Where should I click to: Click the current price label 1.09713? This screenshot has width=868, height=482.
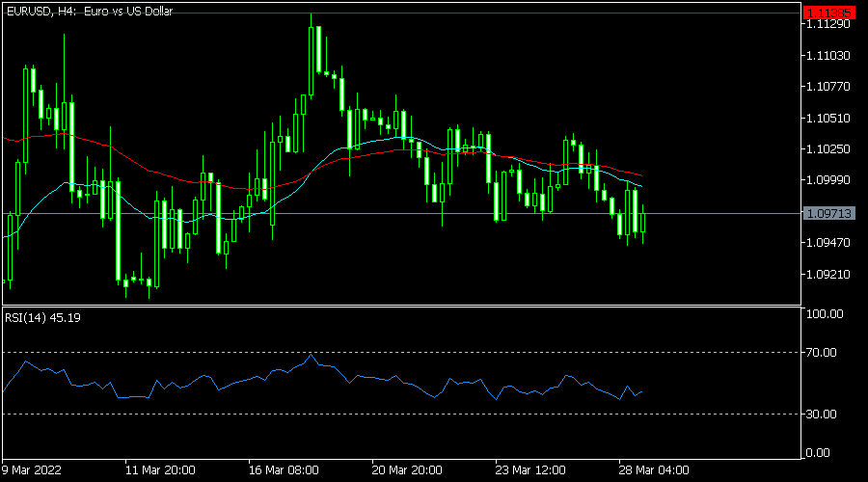coord(828,213)
